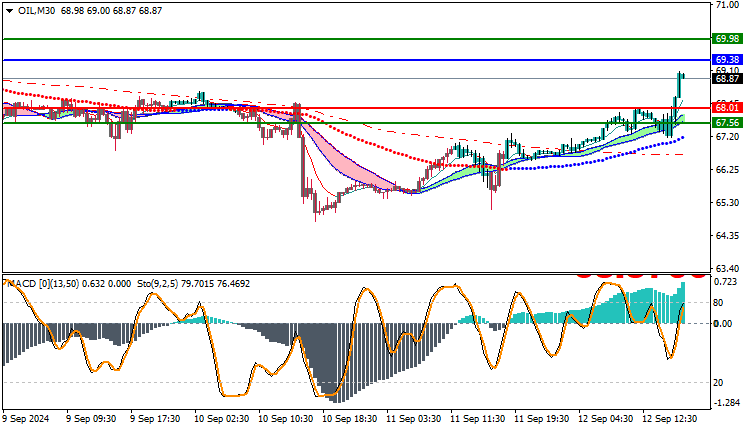Screen dimensions: 750x430
Task: Click the 10 Sep 10:30 time label
Action: [x=286, y=419]
